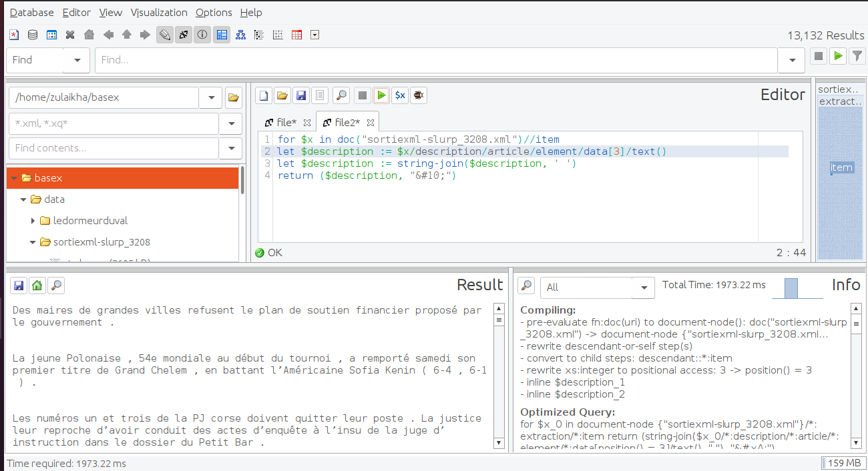868x471 pixels.
Task: Open find via Editor magnifier icon
Action: (x=341, y=95)
